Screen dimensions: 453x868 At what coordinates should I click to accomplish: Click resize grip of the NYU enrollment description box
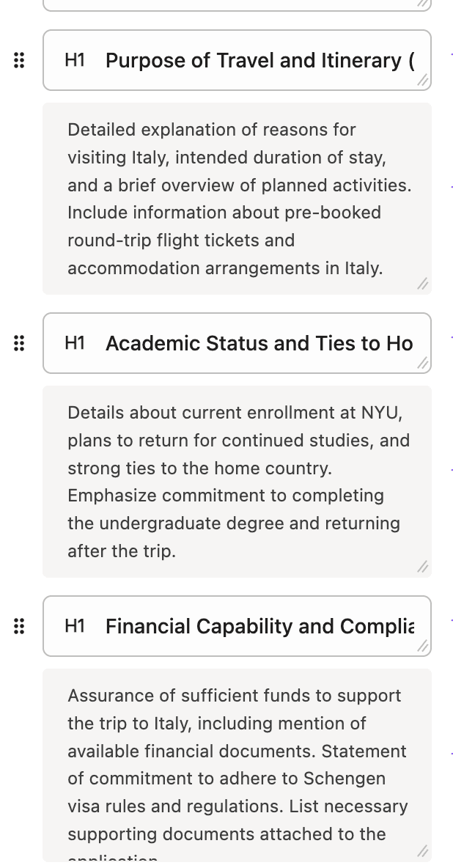tap(423, 567)
